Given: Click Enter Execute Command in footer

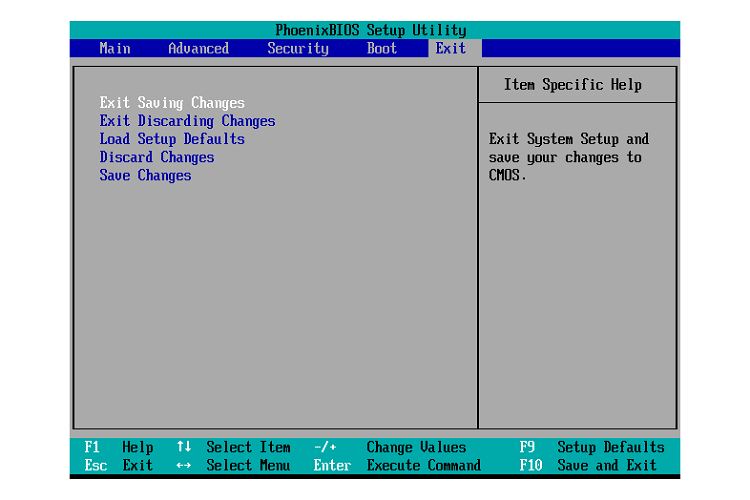Looking at the screenshot, I should (x=397, y=465).
